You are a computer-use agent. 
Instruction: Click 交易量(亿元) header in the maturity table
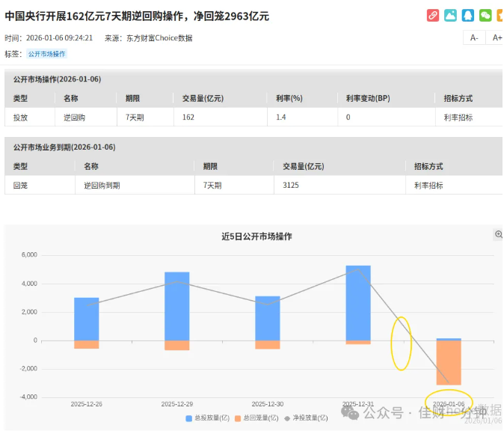click(x=304, y=166)
